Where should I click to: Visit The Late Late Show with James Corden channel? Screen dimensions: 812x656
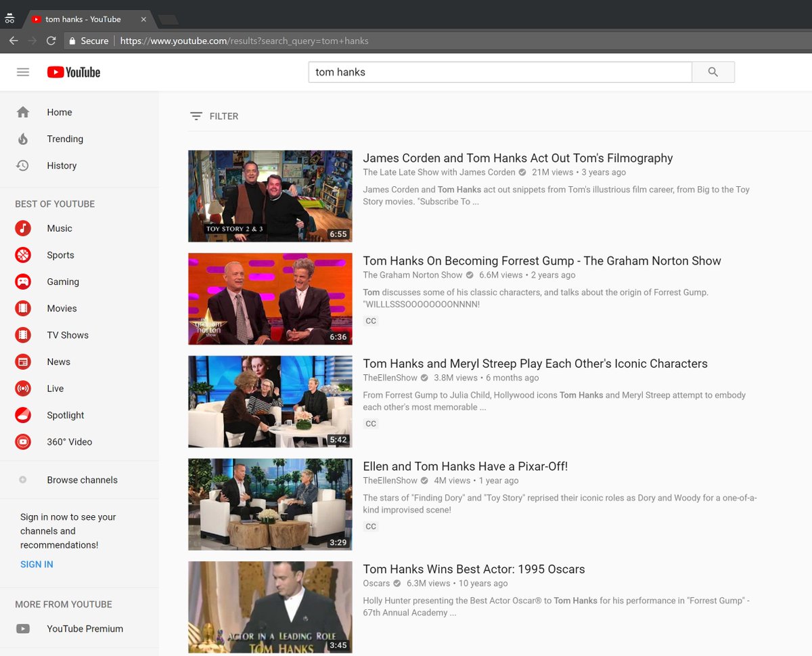pyautogui.click(x=439, y=172)
